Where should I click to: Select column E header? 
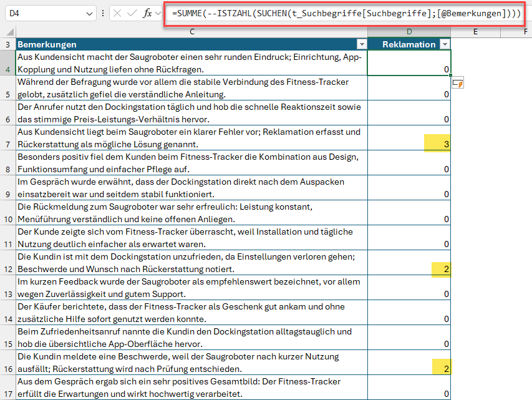coord(475,32)
